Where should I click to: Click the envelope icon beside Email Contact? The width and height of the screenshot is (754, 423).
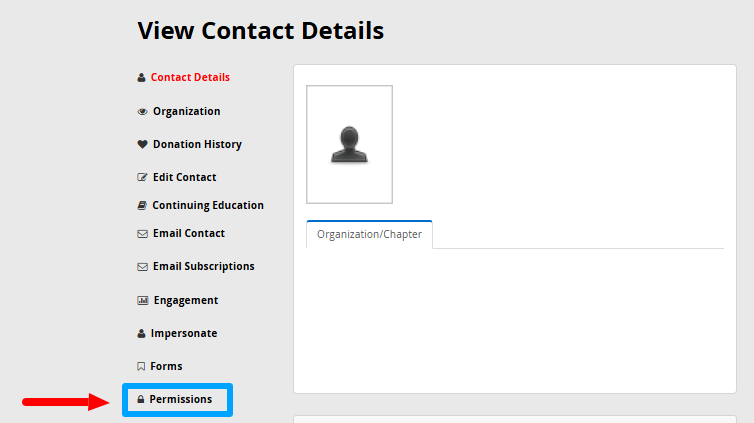(142, 234)
